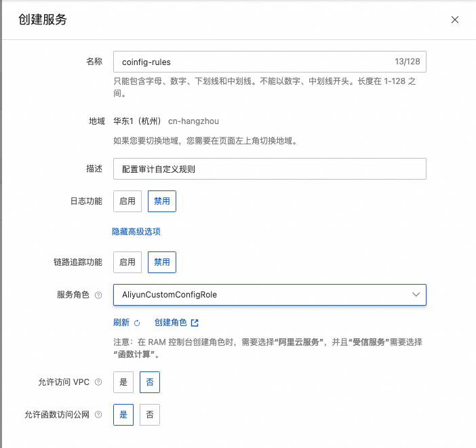Click the 刷新 link to reload roles
The width and height of the screenshot is (476, 448).
(x=121, y=323)
